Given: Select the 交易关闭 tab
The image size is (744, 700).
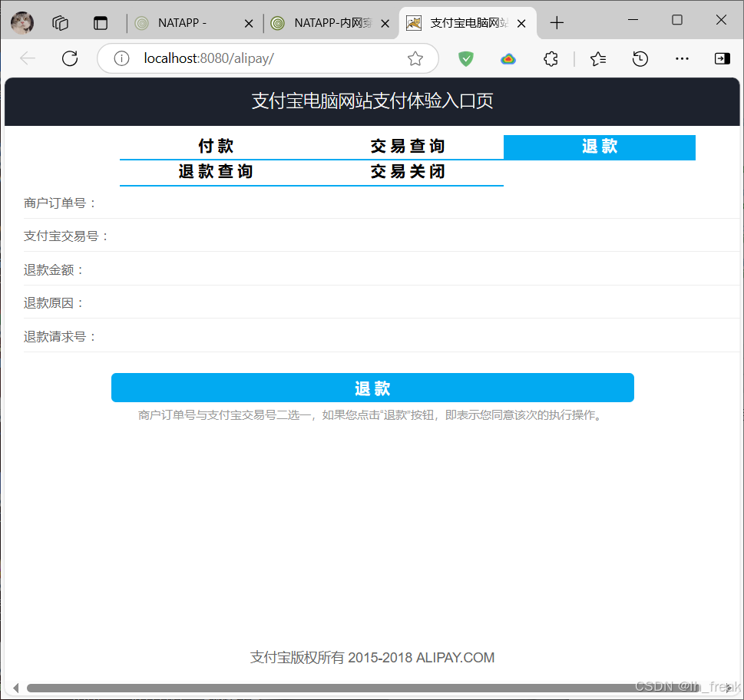Looking at the screenshot, I should click(x=408, y=172).
